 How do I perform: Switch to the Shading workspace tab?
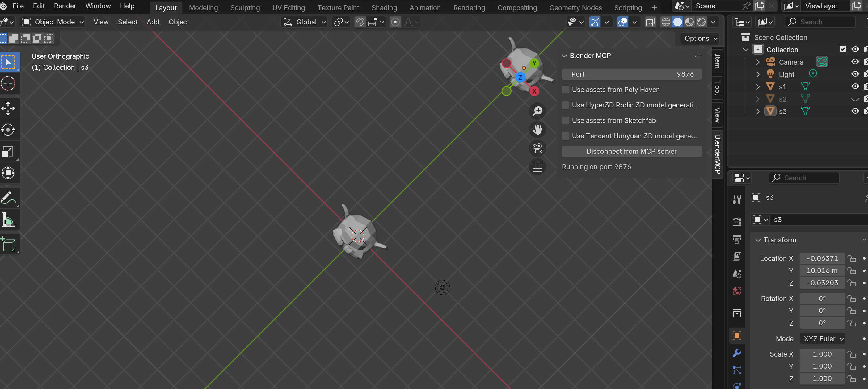coord(384,7)
